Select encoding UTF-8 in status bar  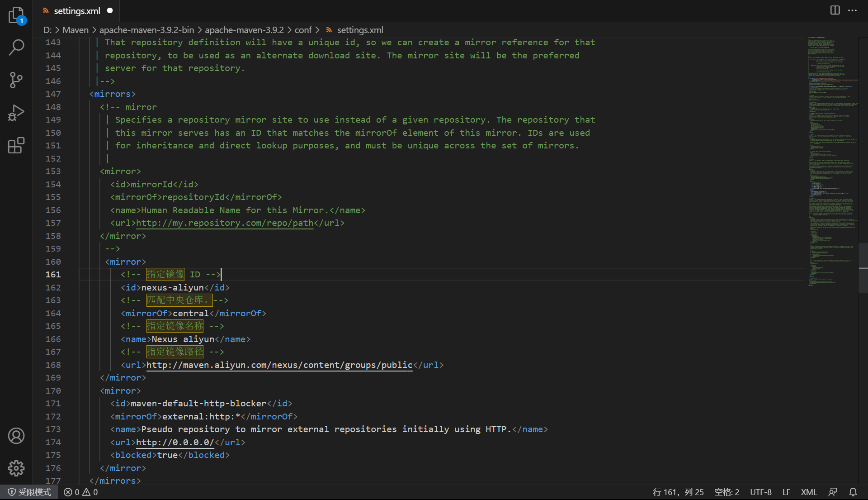761,492
